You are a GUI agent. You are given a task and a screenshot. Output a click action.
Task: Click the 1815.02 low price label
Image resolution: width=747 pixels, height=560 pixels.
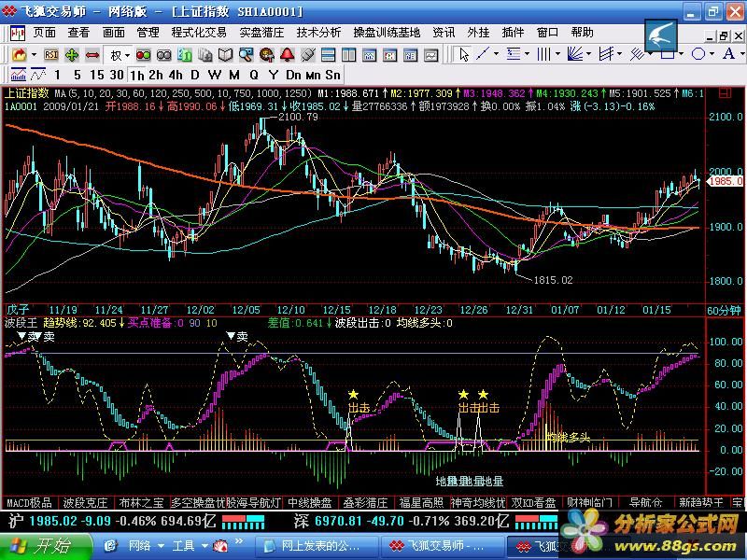coord(553,280)
